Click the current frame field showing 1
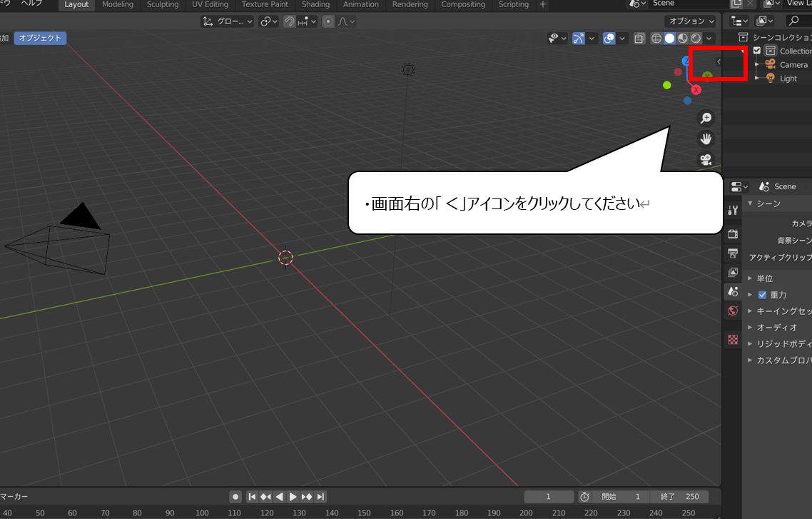The width and height of the screenshot is (812, 519). coord(549,497)
